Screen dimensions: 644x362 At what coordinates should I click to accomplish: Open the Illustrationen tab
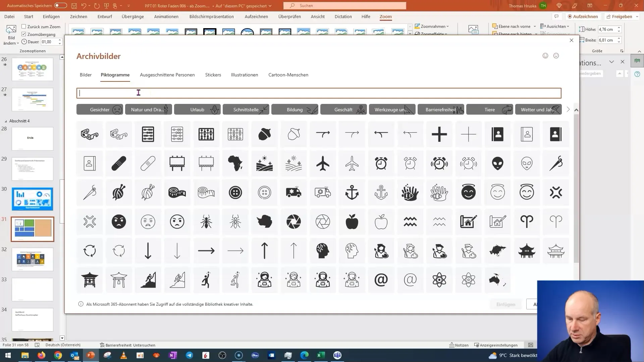coord(245,75)
